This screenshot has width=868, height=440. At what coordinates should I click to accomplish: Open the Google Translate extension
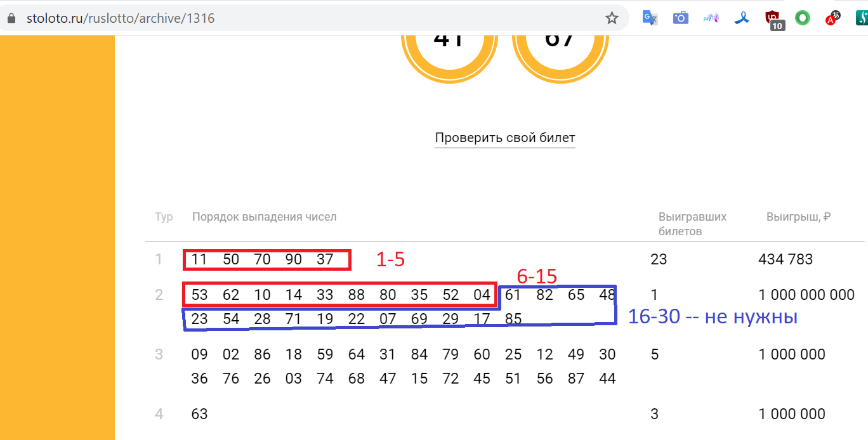tap(650, 18)
